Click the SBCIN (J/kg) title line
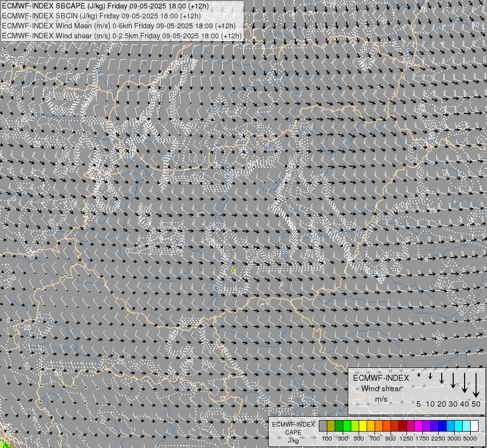The width and height of the screenshot is (487, 448). tap(101, 16)
